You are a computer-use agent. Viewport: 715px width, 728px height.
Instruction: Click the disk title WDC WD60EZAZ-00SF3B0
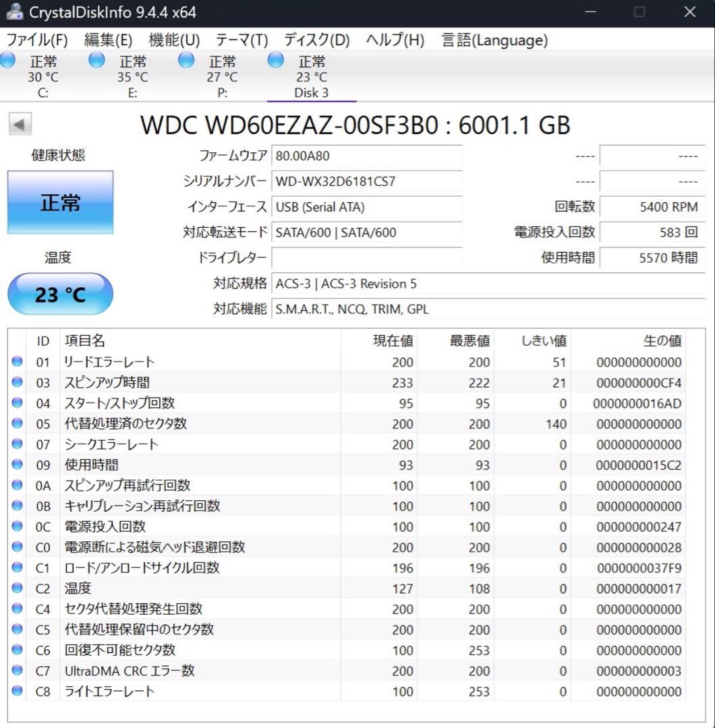click(289, 125)
